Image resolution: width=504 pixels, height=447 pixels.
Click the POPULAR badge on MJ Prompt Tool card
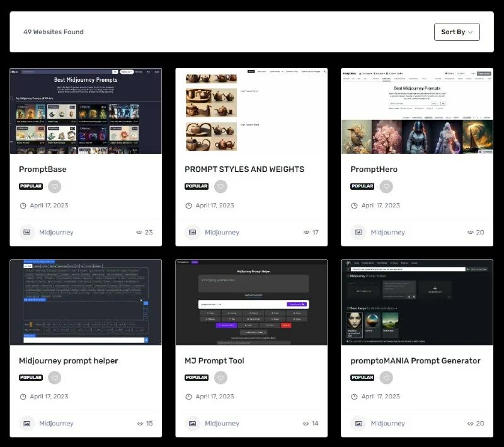click(197, 377)
